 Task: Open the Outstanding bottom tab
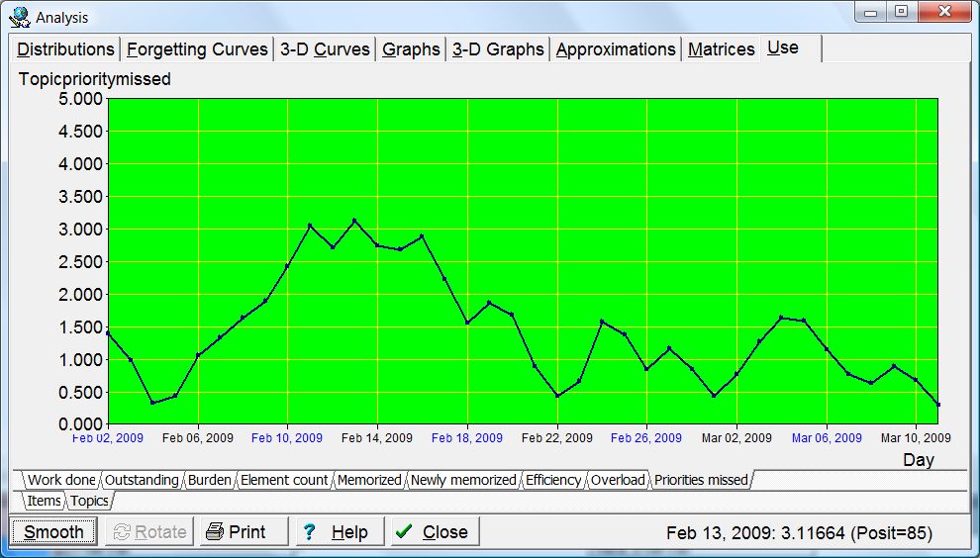click(142, 480)
